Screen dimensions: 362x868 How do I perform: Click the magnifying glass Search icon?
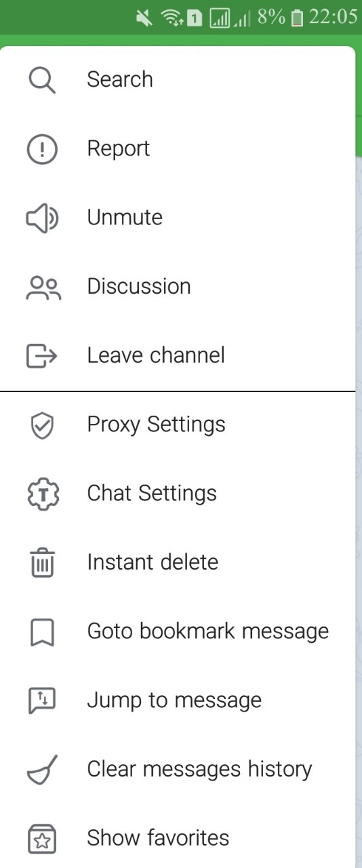42,80
